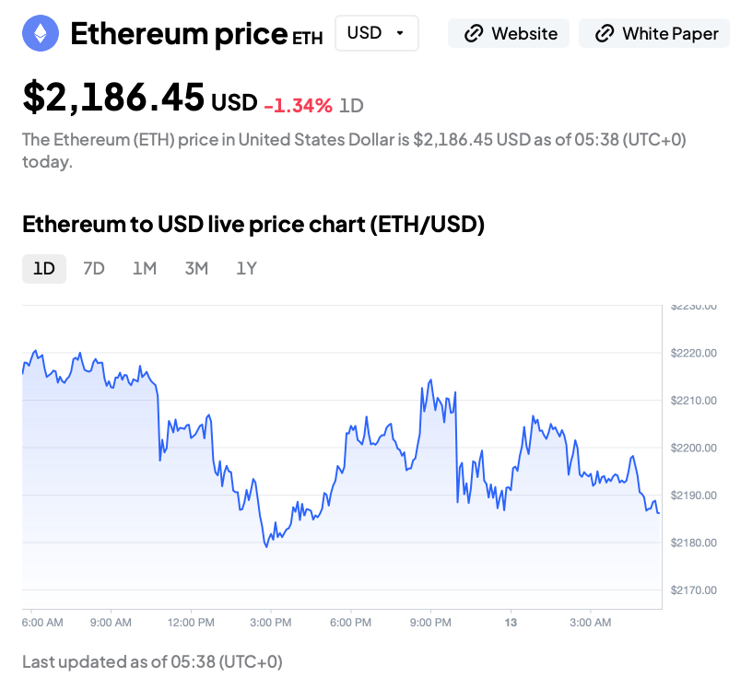Click the "Ethereum to USD live price chart" heading
The image size is (752, 700).
pyautogui.click(x=253, y=224)
